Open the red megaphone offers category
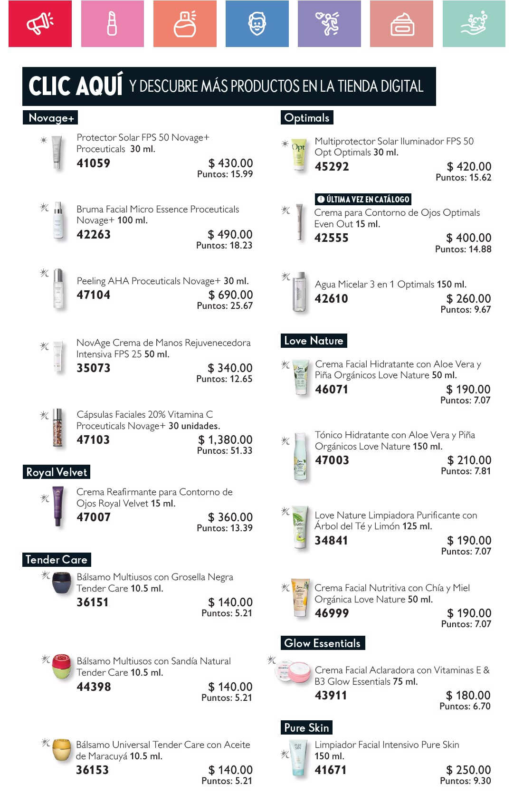The image size is (514, 812). point(40,24)
